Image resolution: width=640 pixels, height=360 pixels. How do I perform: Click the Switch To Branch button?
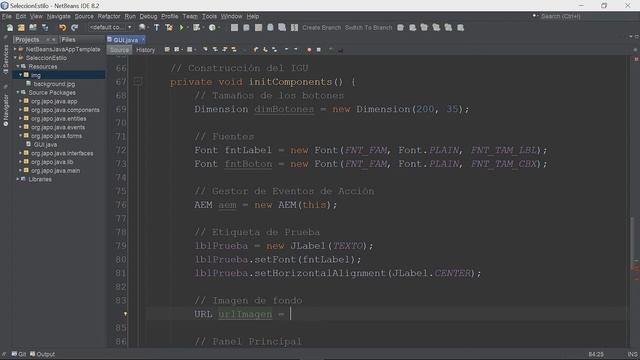pos(369,28)
